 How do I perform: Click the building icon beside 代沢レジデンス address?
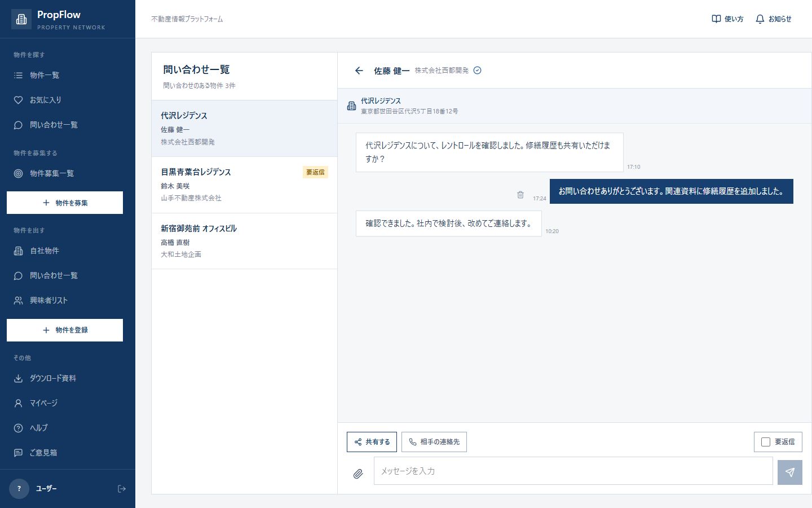pos(351,106)
